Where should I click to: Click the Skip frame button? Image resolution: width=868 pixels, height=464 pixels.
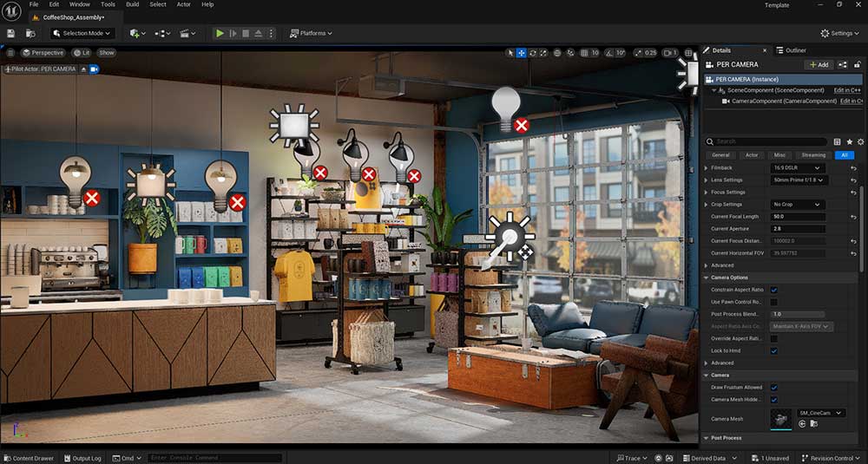tap(233, 33)
